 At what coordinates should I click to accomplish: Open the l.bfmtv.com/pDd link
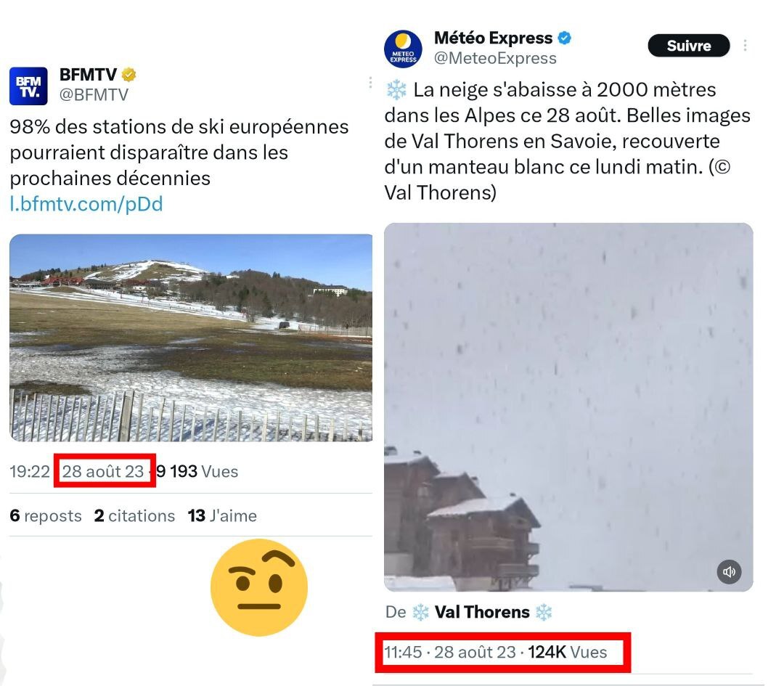[x=86, y=204]
